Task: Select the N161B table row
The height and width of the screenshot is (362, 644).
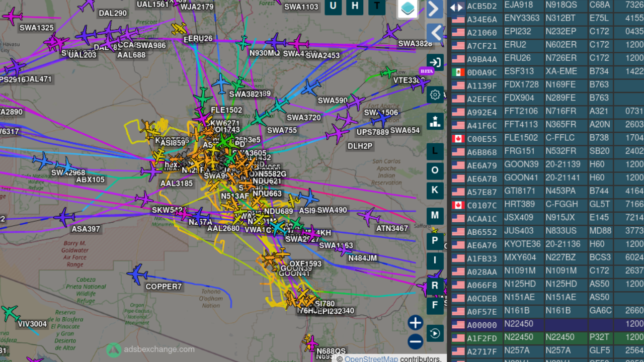Action: [547, 312]
